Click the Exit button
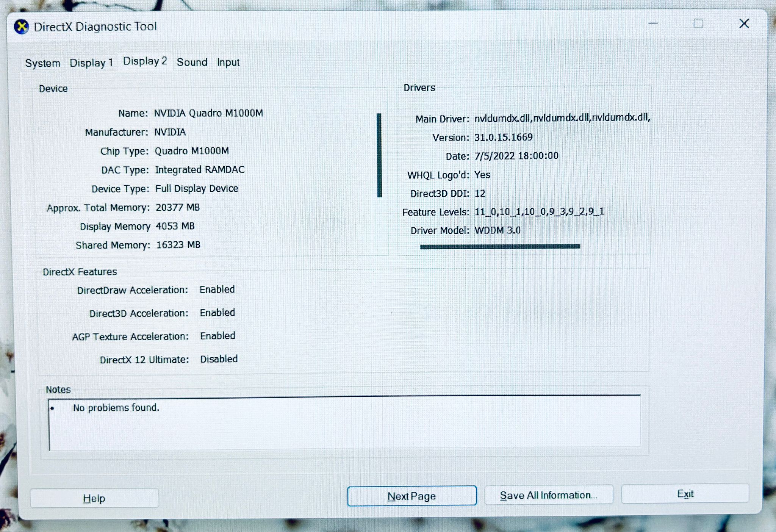Viewport: 776px width, 532px height. pyautogui.click(x=685, y=494)
